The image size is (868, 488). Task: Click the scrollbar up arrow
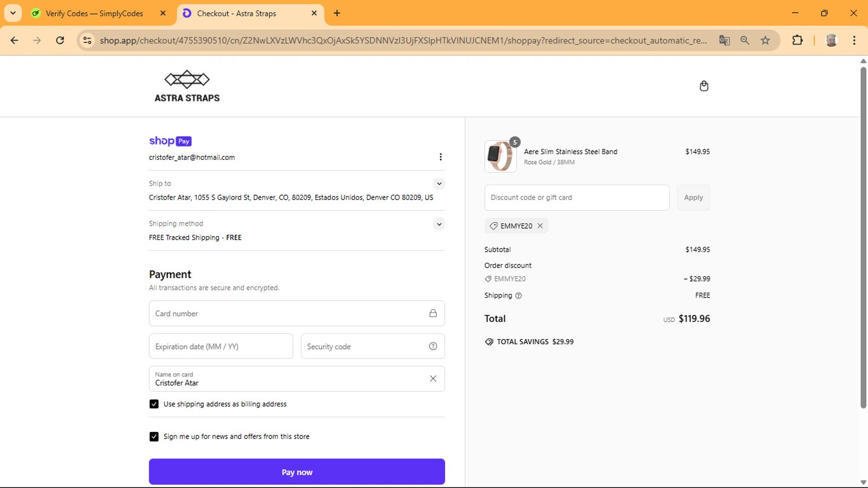coord(863,61)
